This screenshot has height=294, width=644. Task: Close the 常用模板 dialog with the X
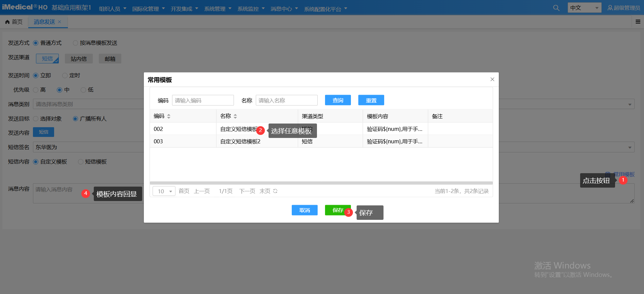(492, 80)
